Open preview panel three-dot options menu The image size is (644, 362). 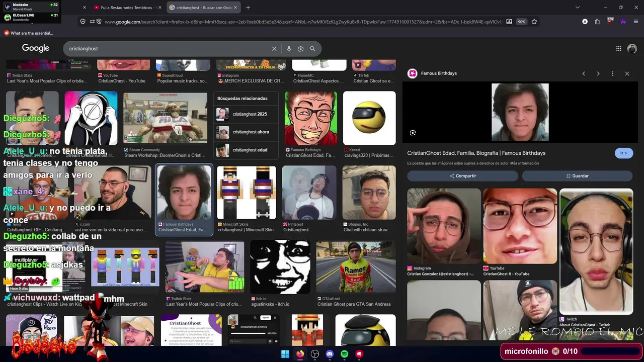pos(612,73)
